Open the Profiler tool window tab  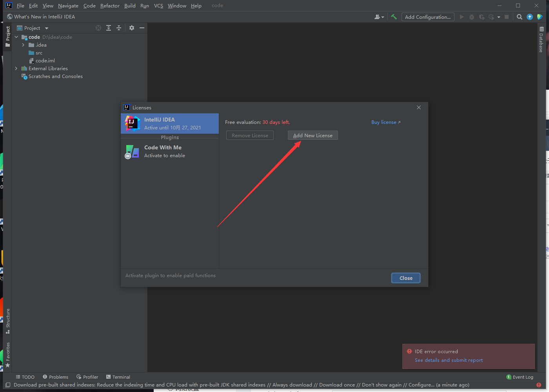87,377
